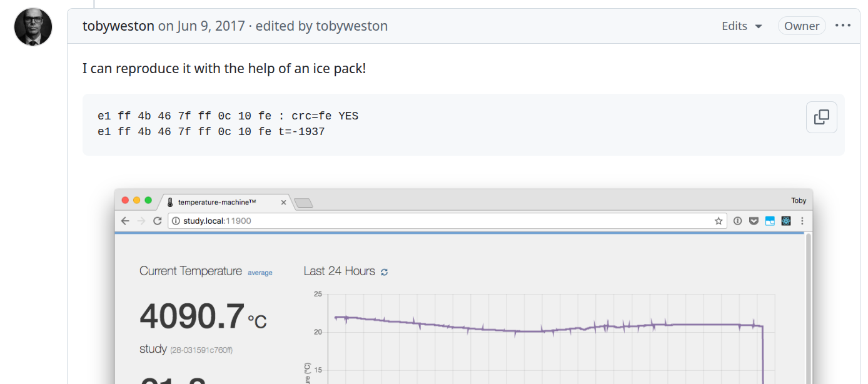Copy the code block using copy icon

[x=821, y=117]
